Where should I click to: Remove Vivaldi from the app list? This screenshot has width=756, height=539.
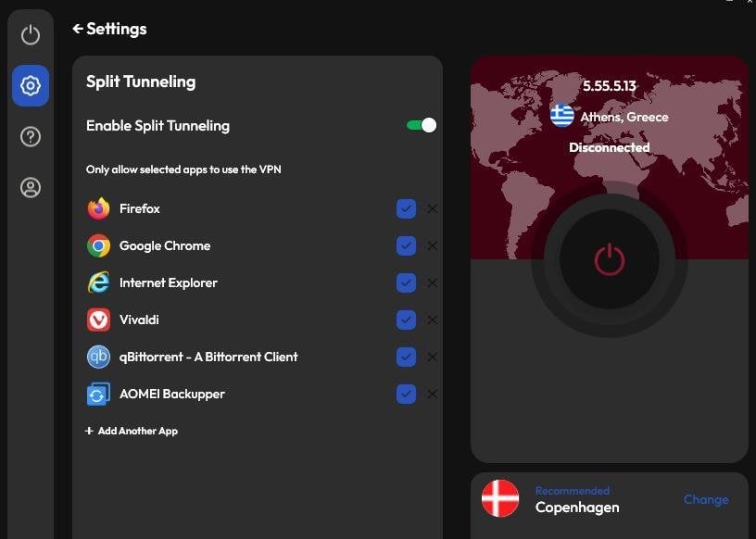[433, 320]
